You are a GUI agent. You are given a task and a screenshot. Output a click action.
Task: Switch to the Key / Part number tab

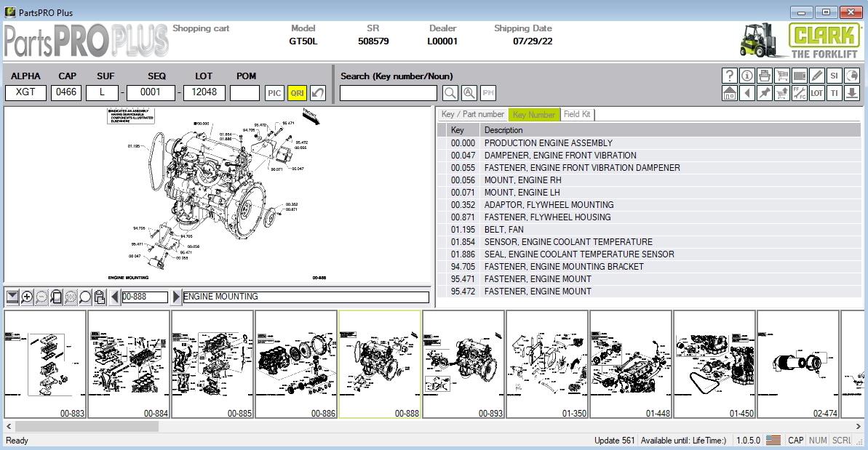tap(472, 114)
